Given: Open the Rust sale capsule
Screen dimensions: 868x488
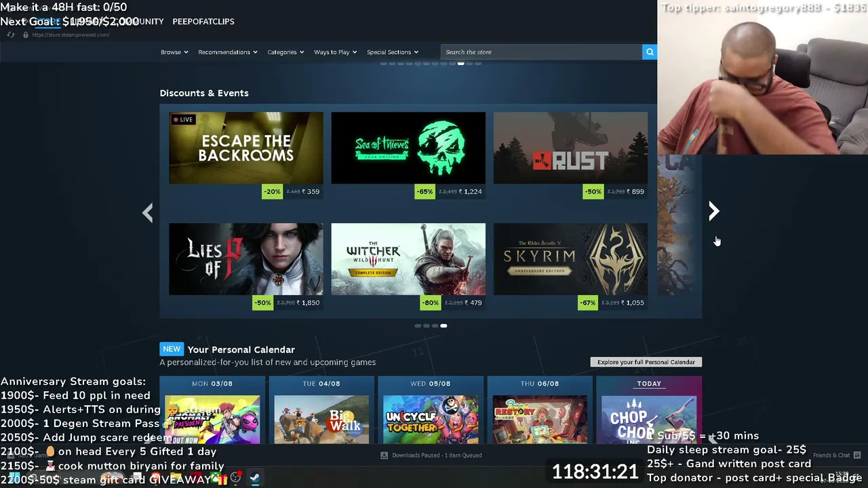Looking at the screenshot, I should (570, 148).
